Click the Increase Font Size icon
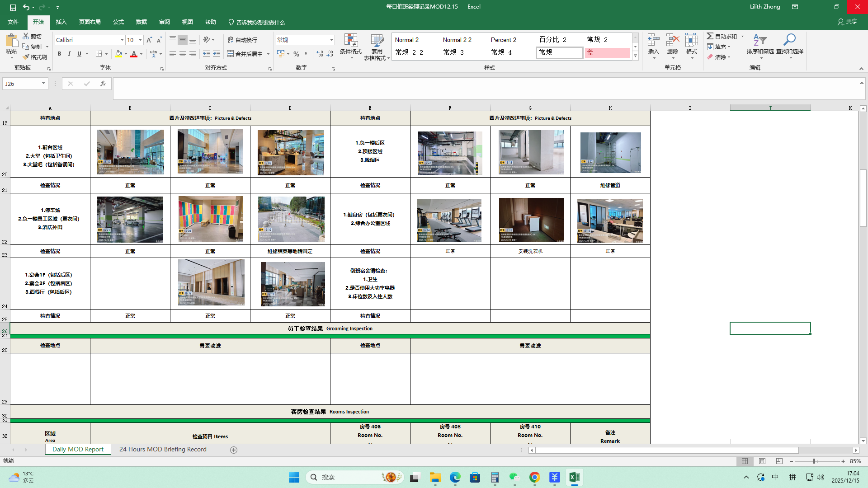This screenshot has width=868, height=488. coord(149,40)
